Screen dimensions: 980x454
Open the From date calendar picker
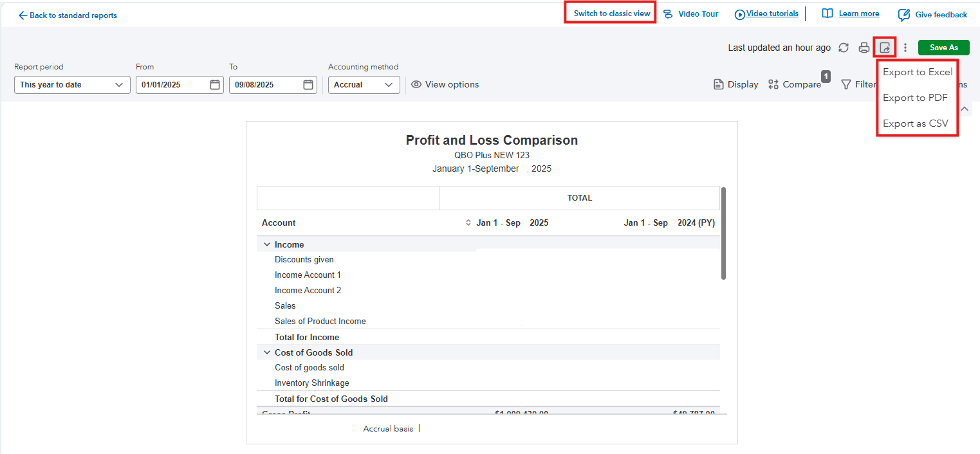click(215, 85)
